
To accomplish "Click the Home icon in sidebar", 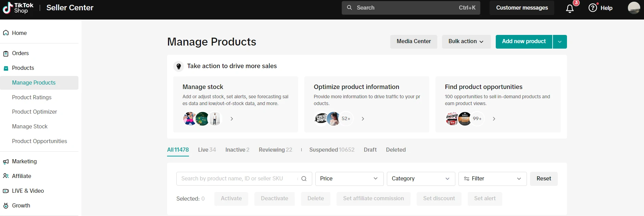I will point(6,33).
